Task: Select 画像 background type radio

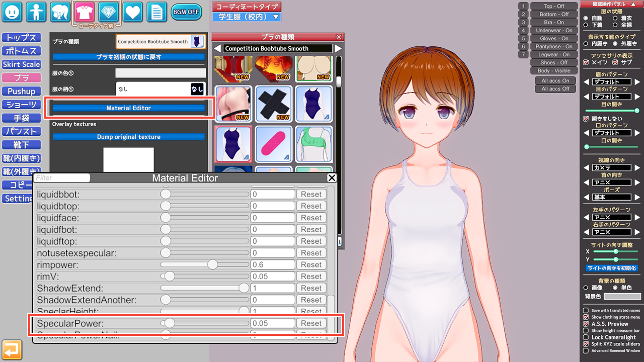Action: [x=586, y=288]
